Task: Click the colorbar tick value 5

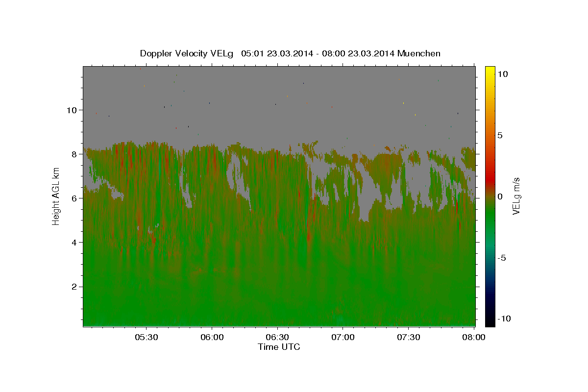Action: (x=500, y=135)
